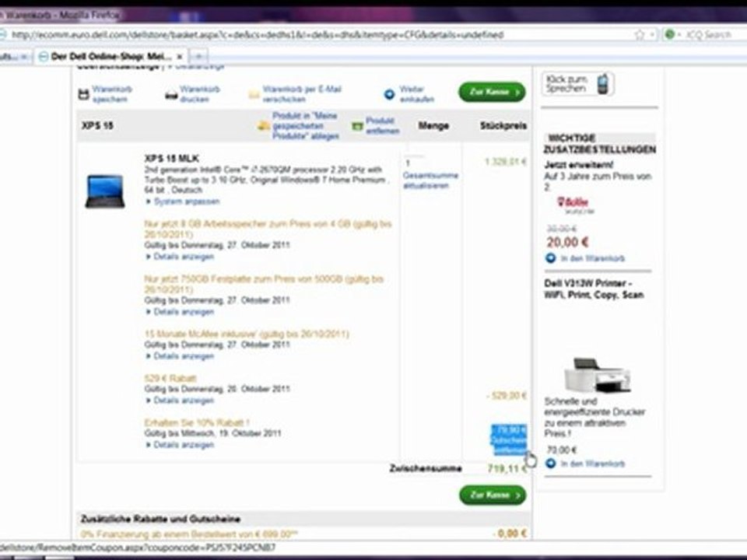Close the Dell Online-Shop tab
Image resolution: width=747 pixels, height=560 pixels.
tap(180, 57)
